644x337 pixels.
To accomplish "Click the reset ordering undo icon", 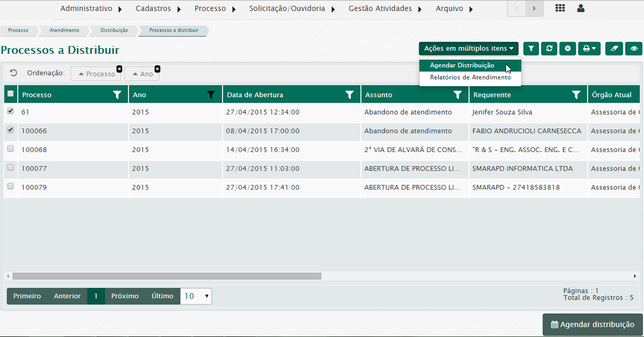I will point(14,73).
